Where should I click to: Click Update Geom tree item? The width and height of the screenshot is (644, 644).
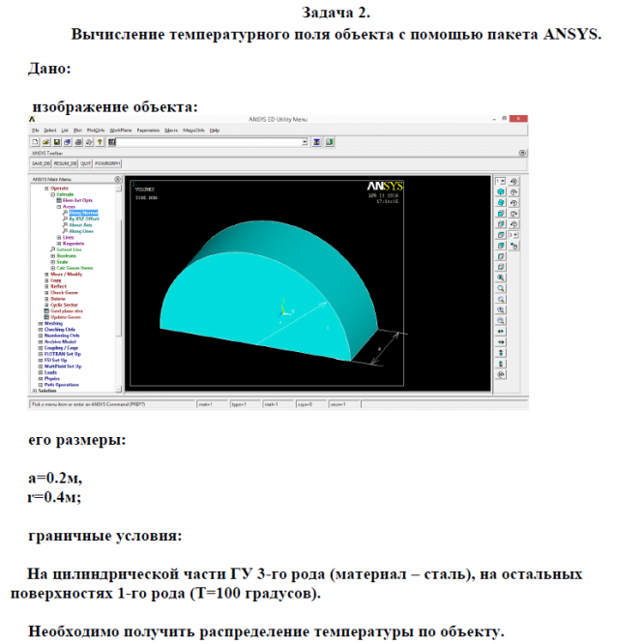point(66,317)
